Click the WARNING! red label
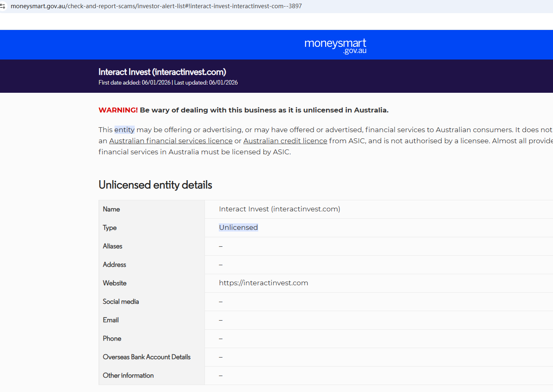 click(x=118, y=110)
